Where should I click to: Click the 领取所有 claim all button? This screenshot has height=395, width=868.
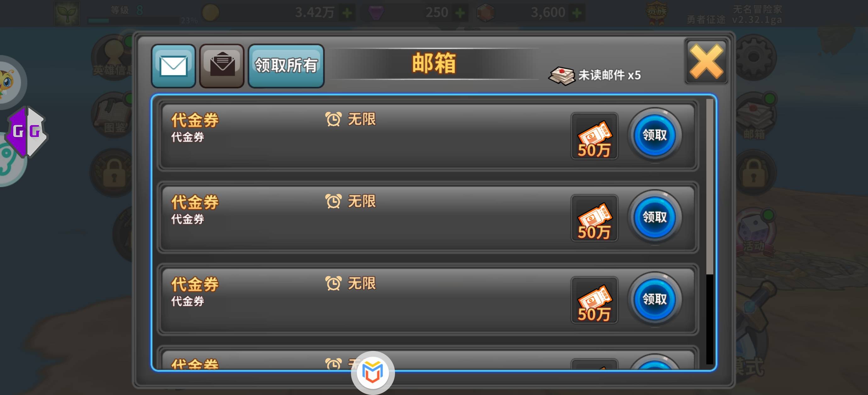(x=286, y=66)
